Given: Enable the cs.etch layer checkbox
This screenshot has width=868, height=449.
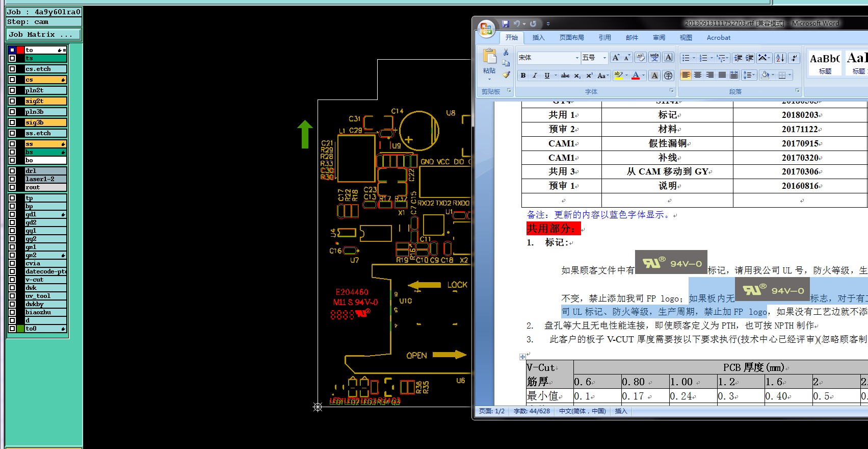Looking at the screenshot, I should tap(12, 69).
